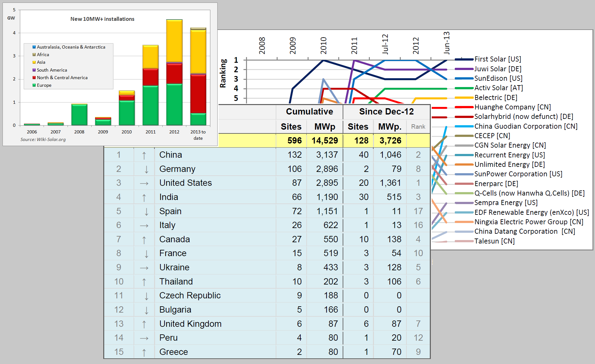
Task: Click the Europe green legend marker
Action: point(34,85)
